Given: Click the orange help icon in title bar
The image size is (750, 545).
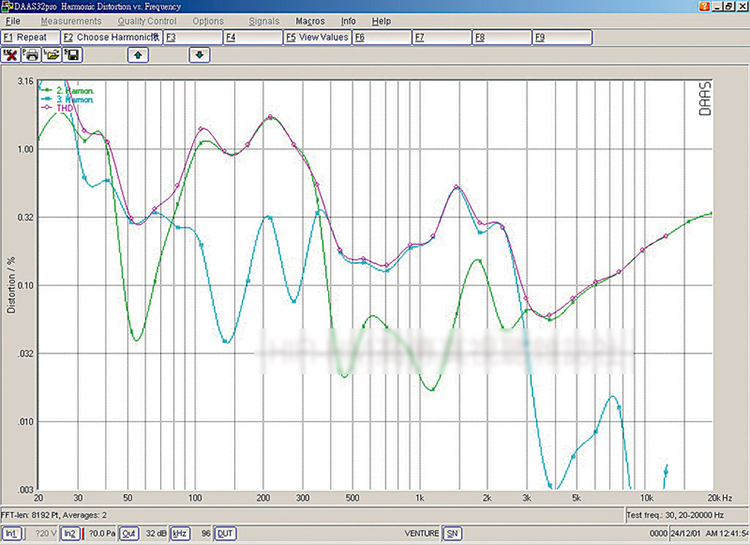Looking at the screenshot, I should pos(704,6).
